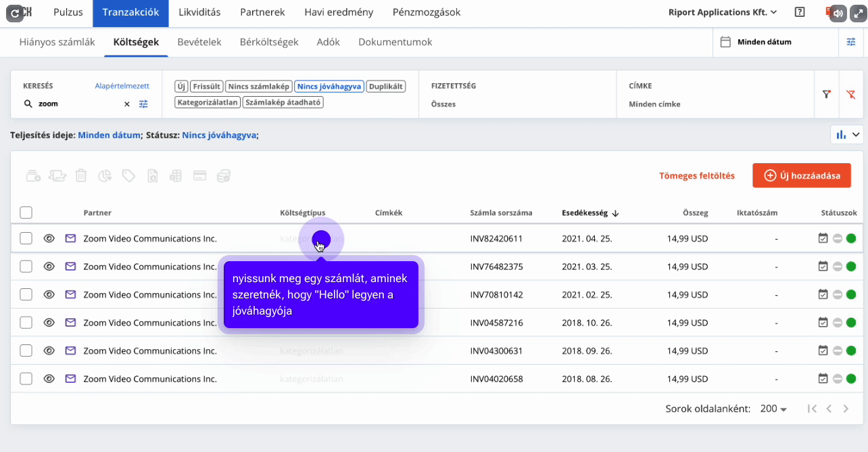Clear filters with the red crossed funnel icon

click(x=851, y=95)
